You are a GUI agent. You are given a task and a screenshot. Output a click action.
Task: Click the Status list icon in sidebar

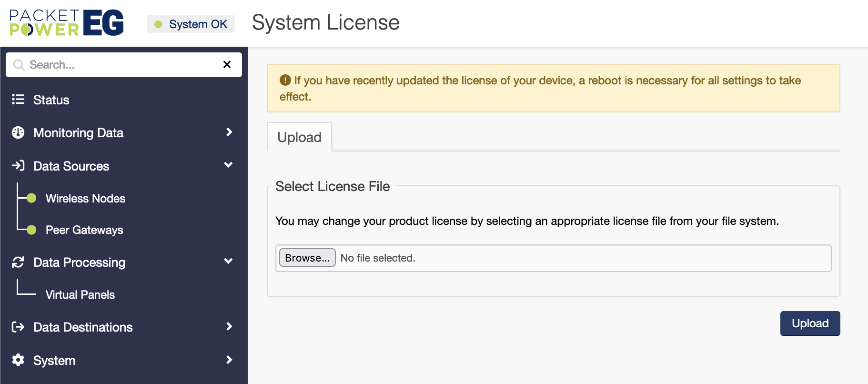(18, 99)
